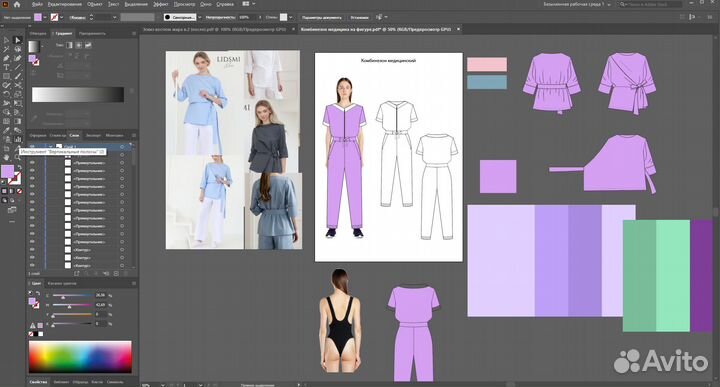Image resolution: width=720 pixels, height=387 pixels.
Task: Select the Lasso tool
Action: pos(17,49)
